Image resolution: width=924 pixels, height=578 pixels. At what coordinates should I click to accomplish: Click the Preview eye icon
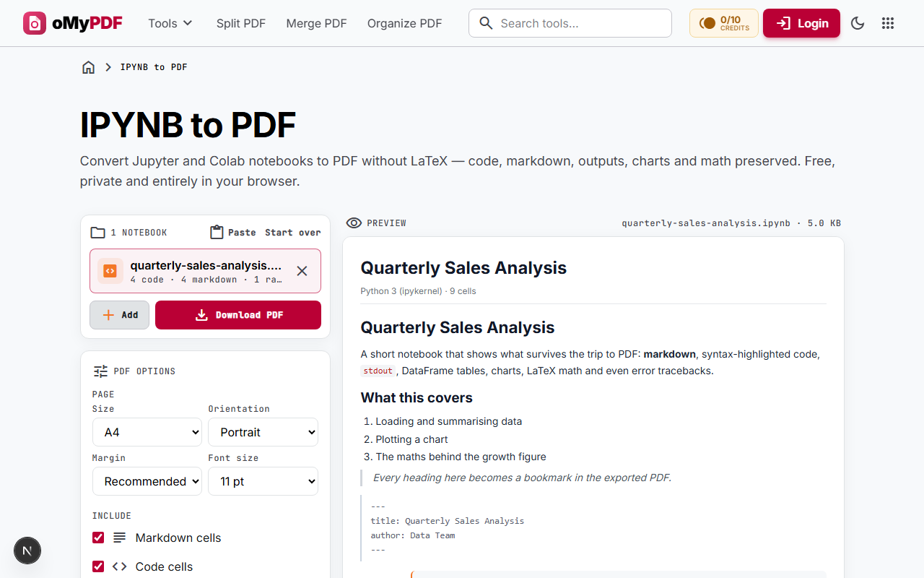[354, 223]
